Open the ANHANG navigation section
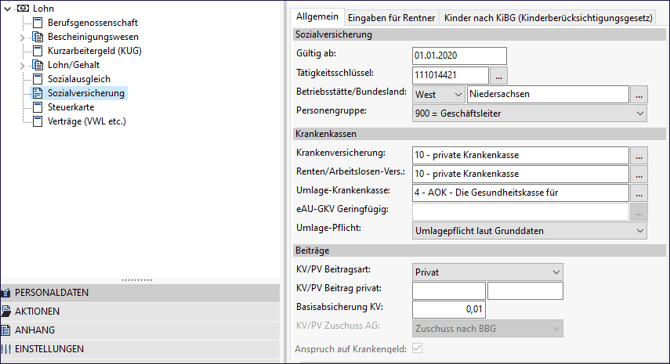670x364 pixels. coord(140,330)
